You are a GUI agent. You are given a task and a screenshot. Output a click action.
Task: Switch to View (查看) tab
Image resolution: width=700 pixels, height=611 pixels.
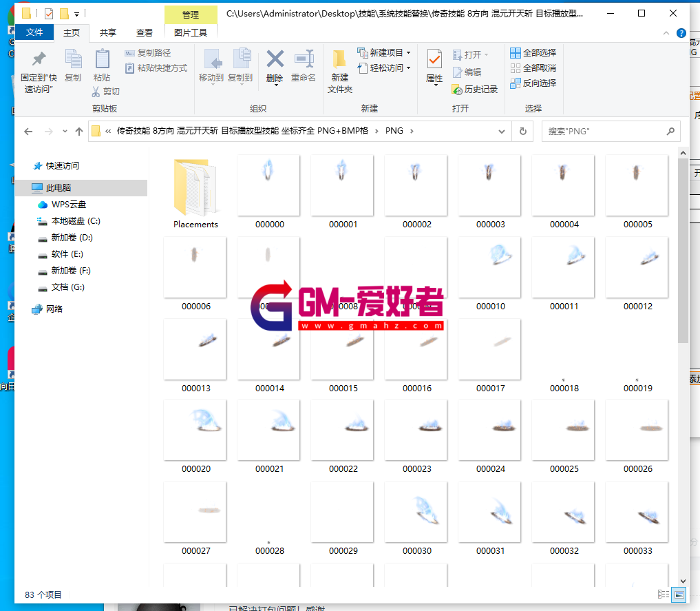(144, 32)
